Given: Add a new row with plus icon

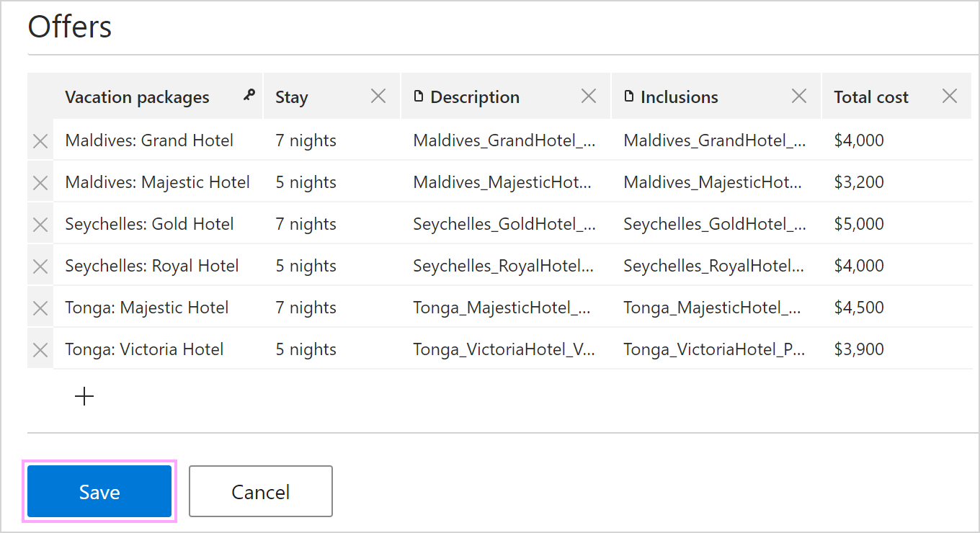Looking at the screenshot, I should point(84,396).
